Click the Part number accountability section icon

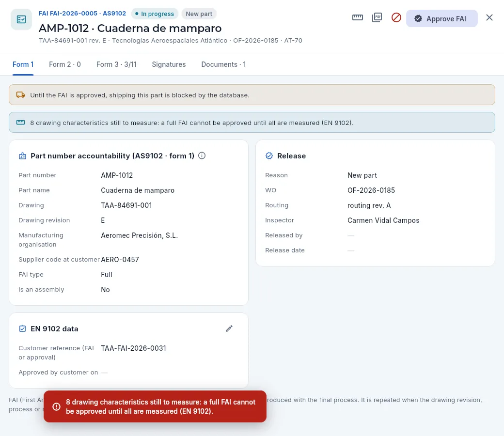point(22,156)
